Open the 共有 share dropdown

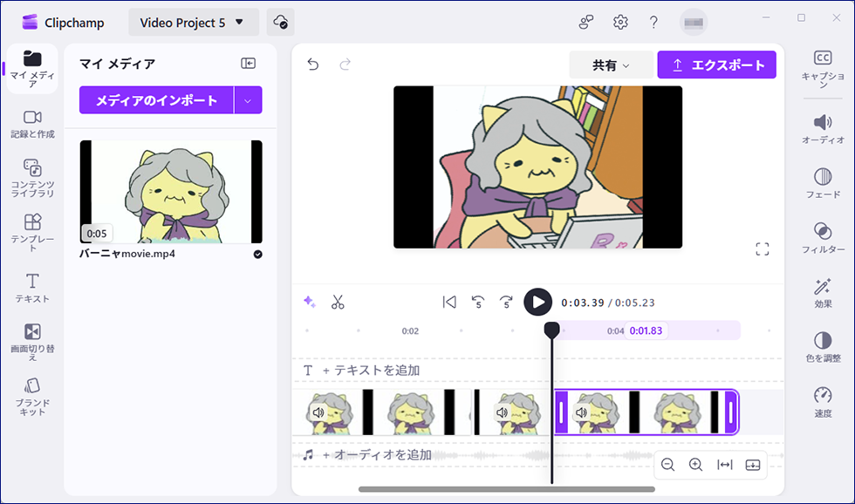611,65
